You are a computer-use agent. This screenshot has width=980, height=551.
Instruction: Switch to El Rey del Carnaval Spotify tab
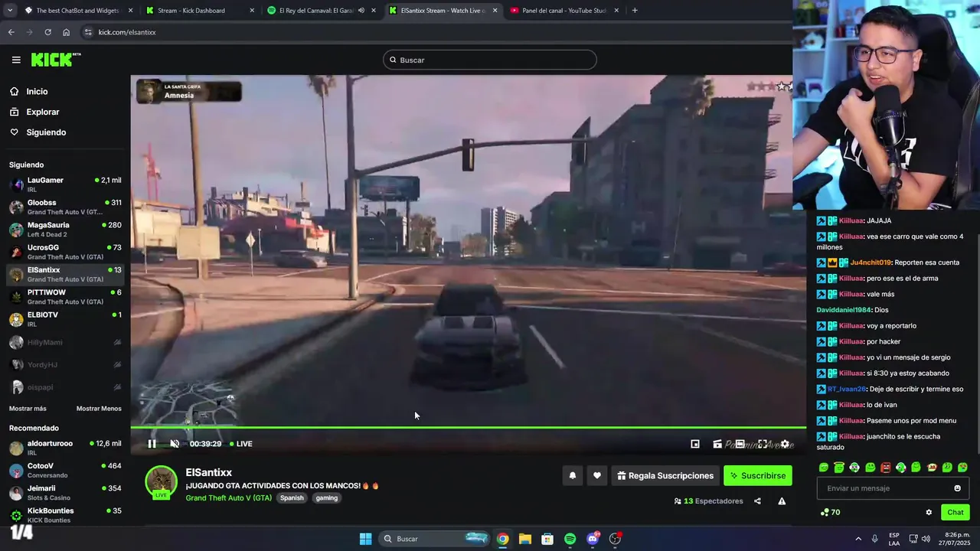click(x=322, y=11)
